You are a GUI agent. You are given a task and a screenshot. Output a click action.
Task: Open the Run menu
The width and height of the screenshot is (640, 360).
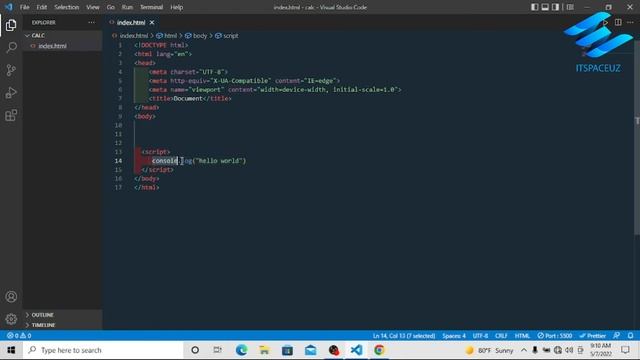(x=127, y=7)
